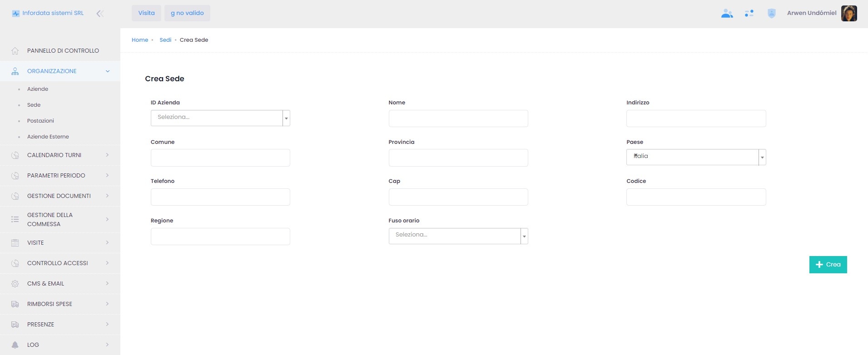Image resolution: width=868 pixels, height=355 pixels.
Task: Select Aziende Esterne in the sidebar
Action: tap(48, 137)
